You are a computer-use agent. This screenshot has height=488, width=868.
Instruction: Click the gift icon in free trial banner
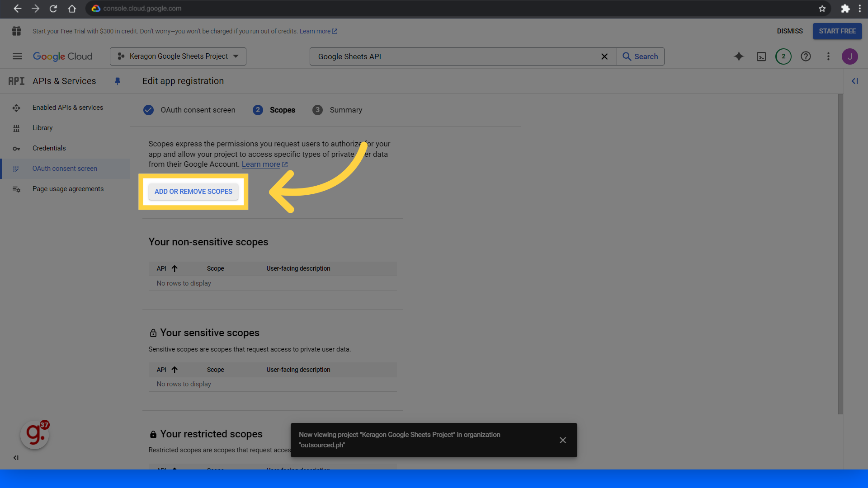coord(17,31)
